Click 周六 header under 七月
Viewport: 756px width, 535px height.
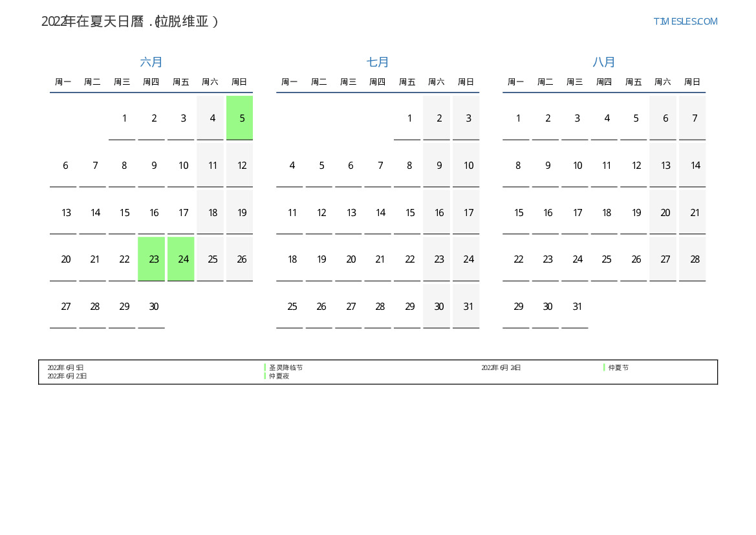(437, 82)
